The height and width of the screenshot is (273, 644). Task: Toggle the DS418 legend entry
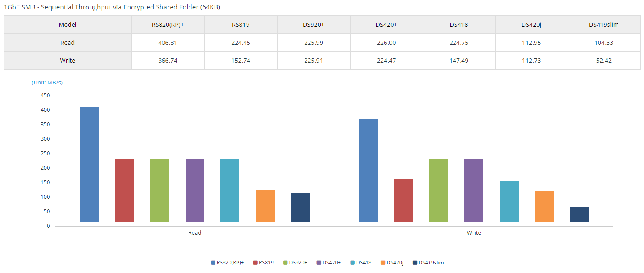click(361, 263)
